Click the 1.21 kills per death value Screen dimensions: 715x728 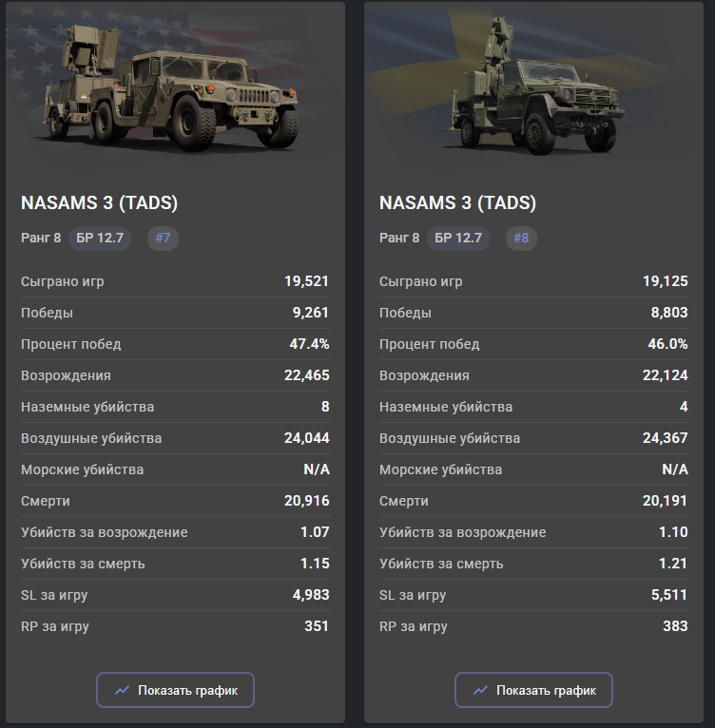[673, 564]
